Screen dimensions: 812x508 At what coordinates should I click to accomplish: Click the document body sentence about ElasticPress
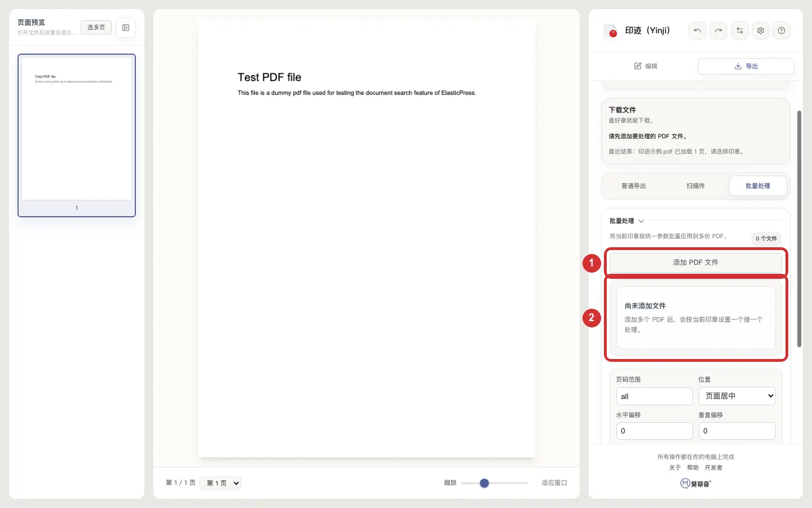[357, 93]
